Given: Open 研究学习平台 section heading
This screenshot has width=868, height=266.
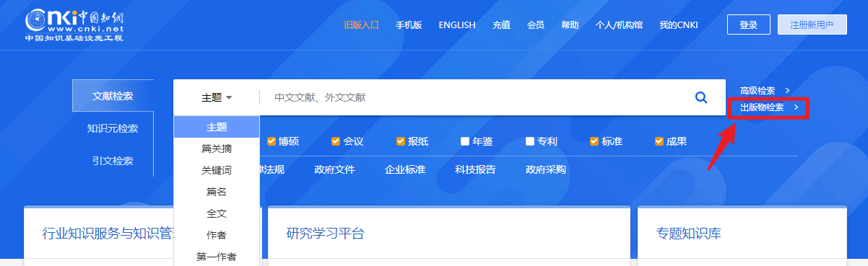Looking at the screenshot, I should point(326,234).
